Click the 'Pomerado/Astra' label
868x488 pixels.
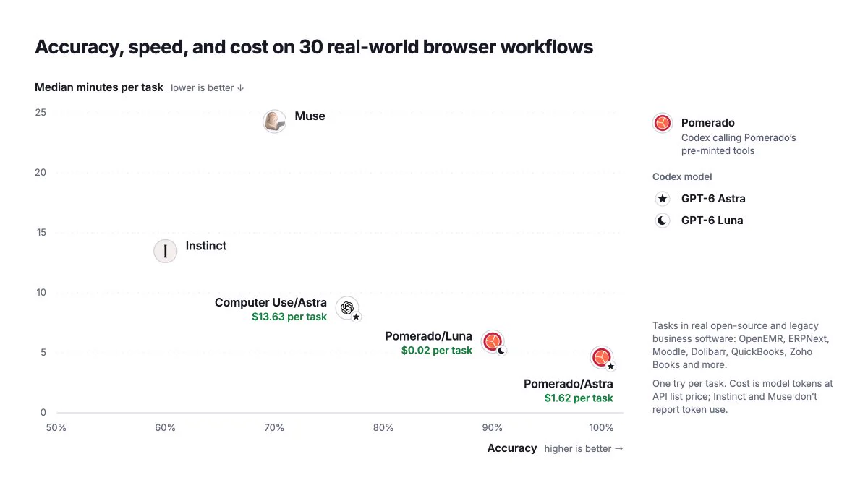coord(569,384)
